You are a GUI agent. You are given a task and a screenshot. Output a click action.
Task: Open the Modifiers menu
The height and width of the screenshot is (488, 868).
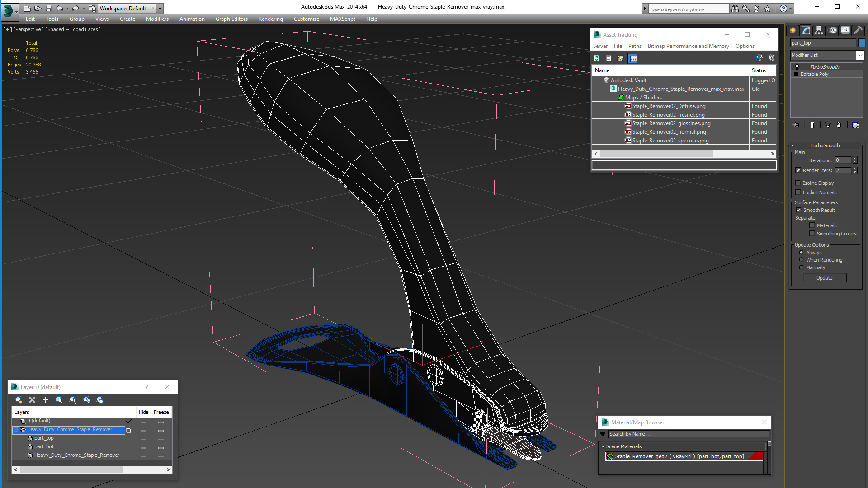coord(157,19)
